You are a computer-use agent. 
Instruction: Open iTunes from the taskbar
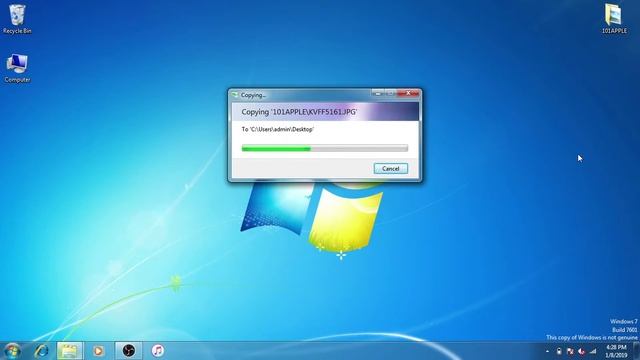tap(158, 351)
